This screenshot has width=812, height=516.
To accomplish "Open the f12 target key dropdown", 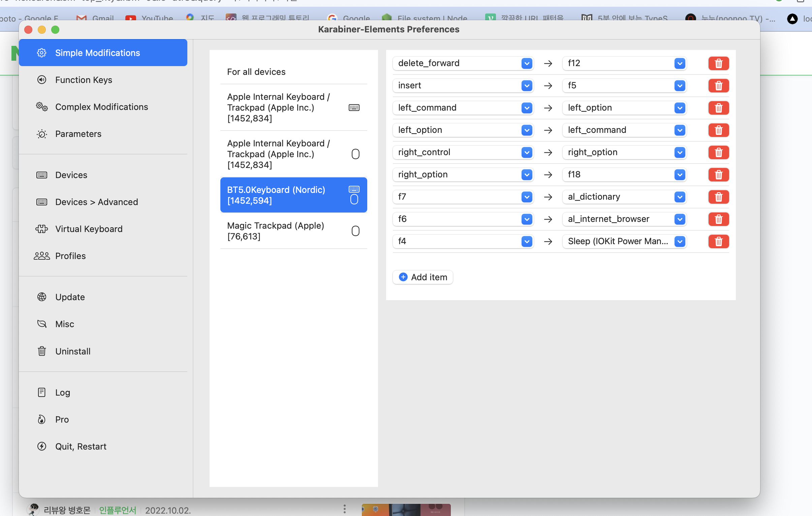I will click(x=624, y=63).
